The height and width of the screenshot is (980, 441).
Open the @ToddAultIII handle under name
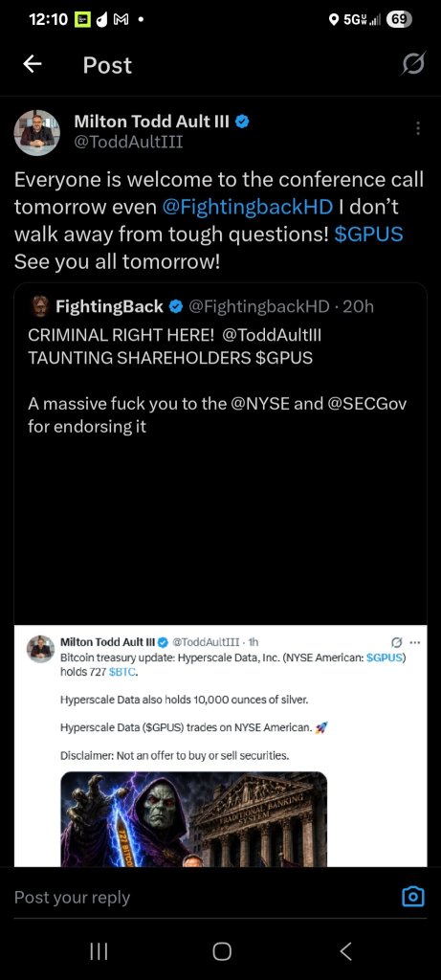tap(128, 143)
